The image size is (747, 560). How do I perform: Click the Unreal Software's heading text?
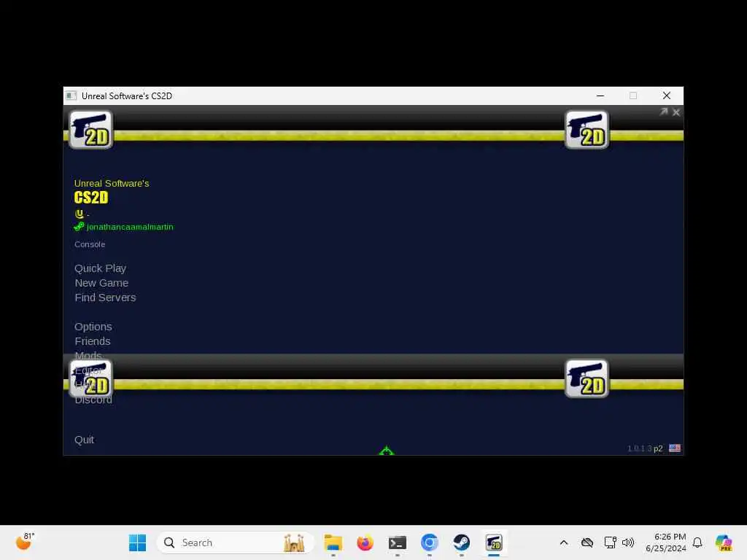click(112, 183)
